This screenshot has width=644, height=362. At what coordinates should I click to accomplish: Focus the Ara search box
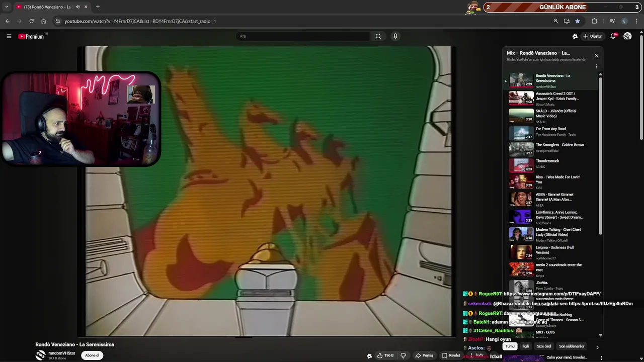tap(303, 36)
